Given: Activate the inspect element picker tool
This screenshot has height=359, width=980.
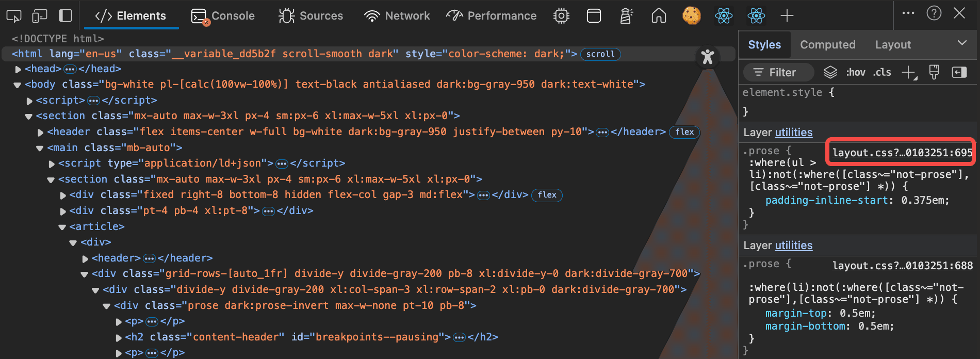Looking at the screenshot, I should coord(14,16).
